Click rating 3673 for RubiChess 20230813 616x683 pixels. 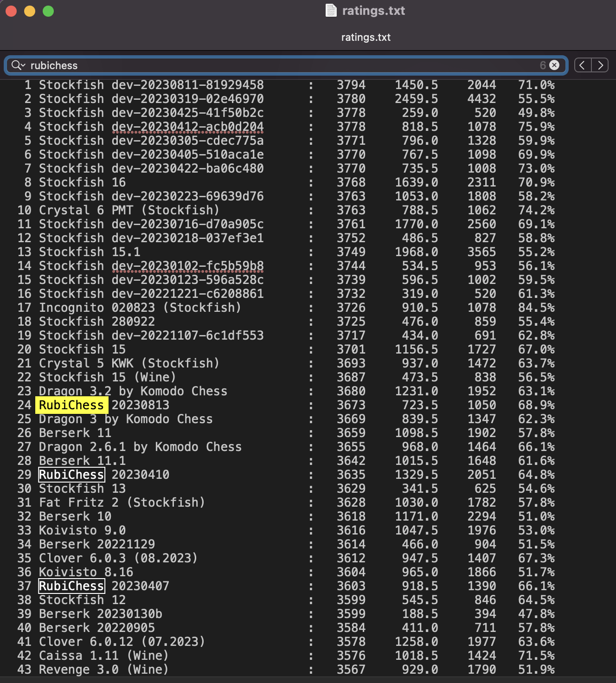click(x=351, y=405)
